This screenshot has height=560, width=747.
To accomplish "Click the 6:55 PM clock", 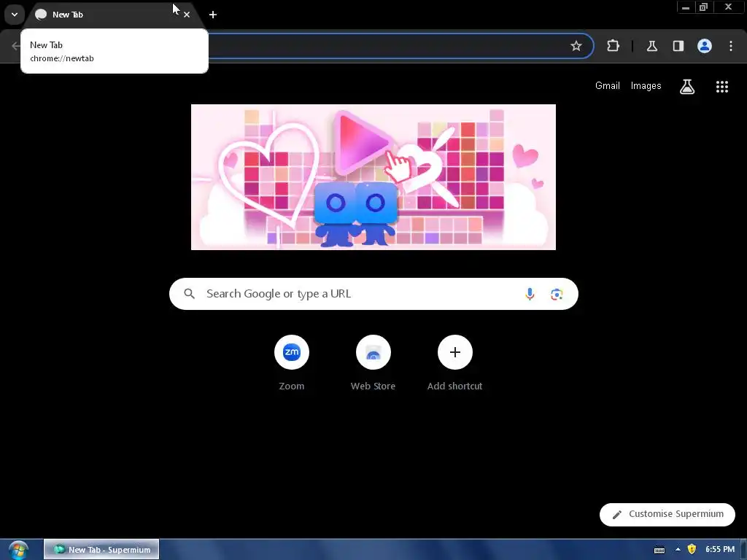I will [720, 550].
